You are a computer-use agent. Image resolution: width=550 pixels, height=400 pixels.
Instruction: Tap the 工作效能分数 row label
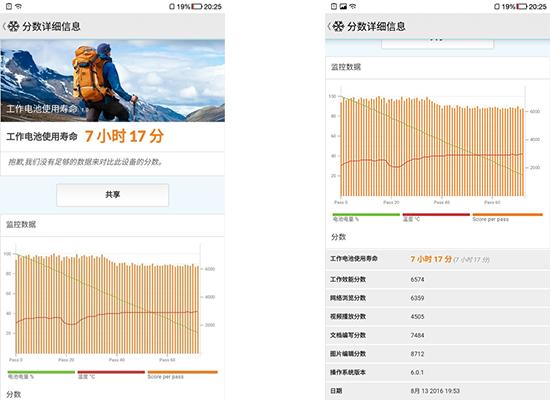tap(348, 279)
